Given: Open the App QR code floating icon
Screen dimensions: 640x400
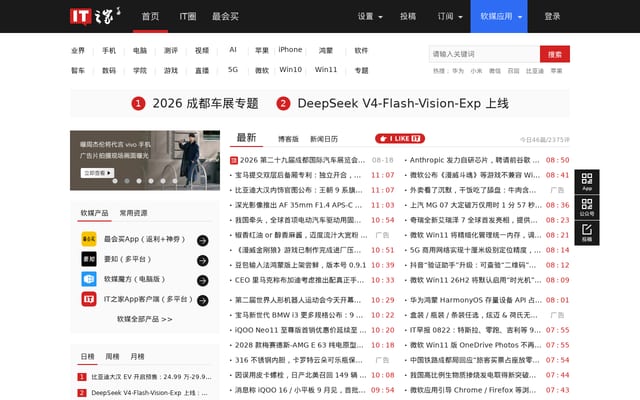Looking at the screenshot, I should click(x=587, y=182).
